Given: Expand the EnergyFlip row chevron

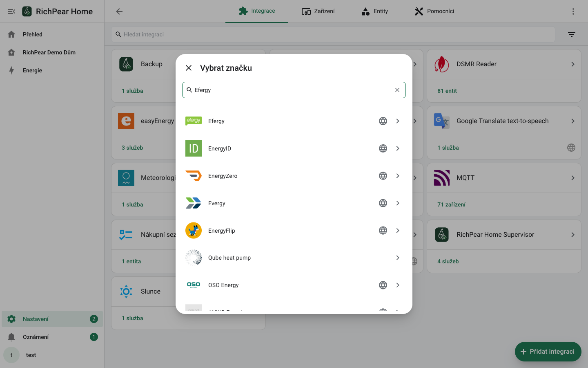Looking at the screenshot, I should coord(398,231).
